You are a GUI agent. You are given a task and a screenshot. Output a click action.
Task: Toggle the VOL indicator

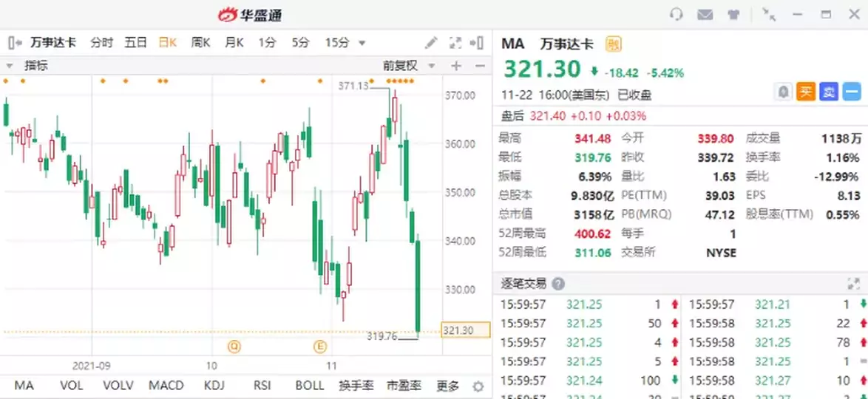(x=72, y=385)
